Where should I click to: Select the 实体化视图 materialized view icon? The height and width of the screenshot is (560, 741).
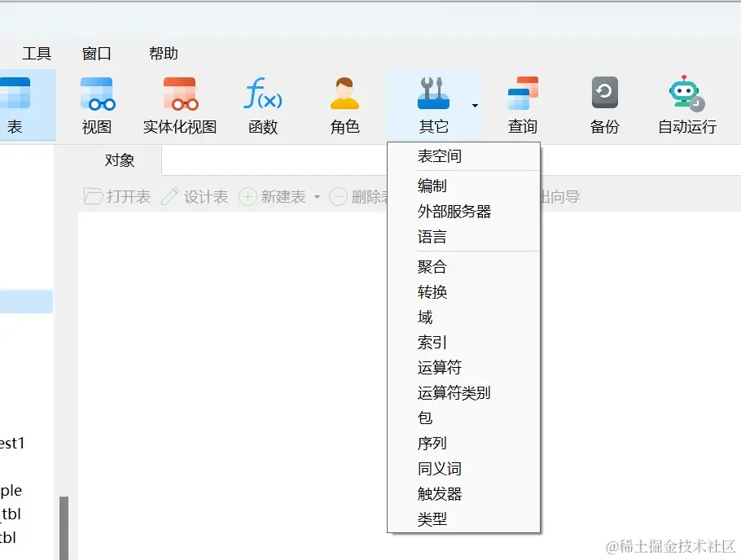180,94
